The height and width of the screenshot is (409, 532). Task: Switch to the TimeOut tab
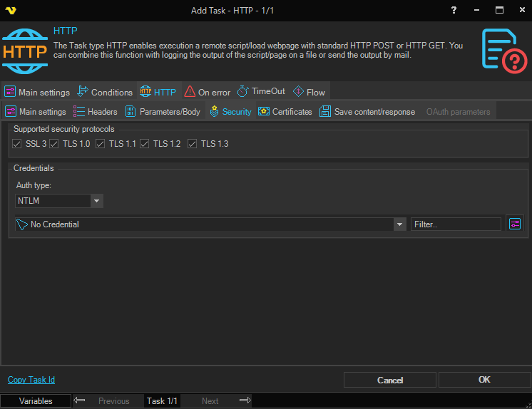pos(260,92)
